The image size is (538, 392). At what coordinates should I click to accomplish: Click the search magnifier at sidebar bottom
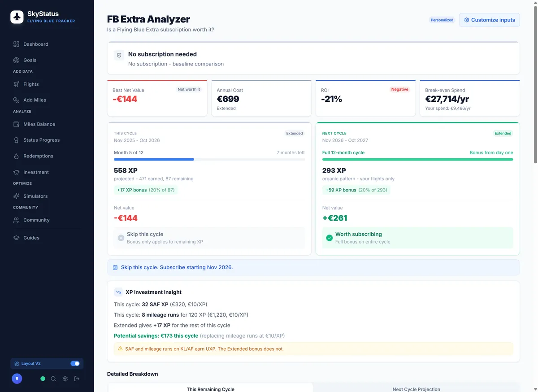pos(53,379)
